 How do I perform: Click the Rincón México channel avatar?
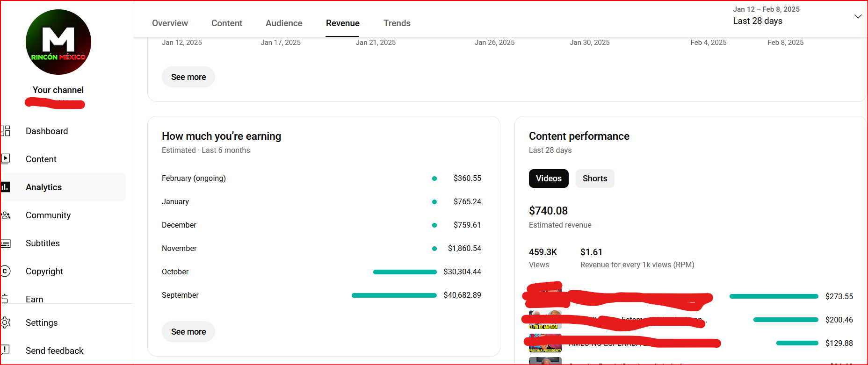pos(58,42)
